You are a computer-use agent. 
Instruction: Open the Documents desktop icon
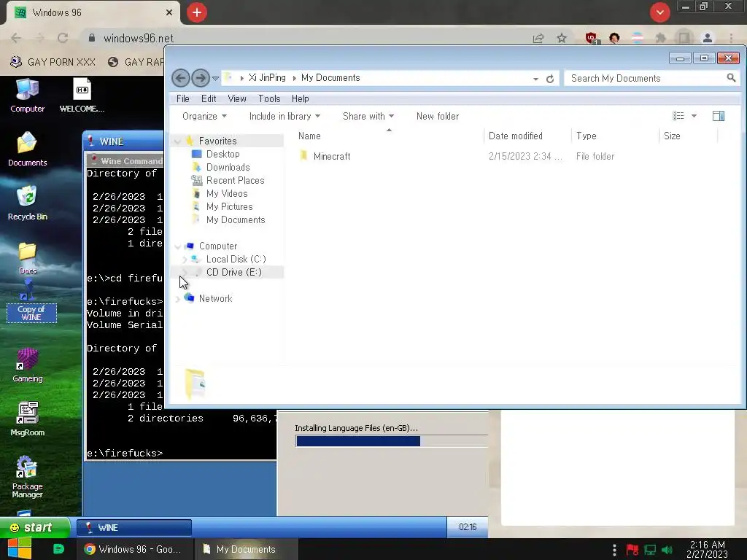point(27,149)
